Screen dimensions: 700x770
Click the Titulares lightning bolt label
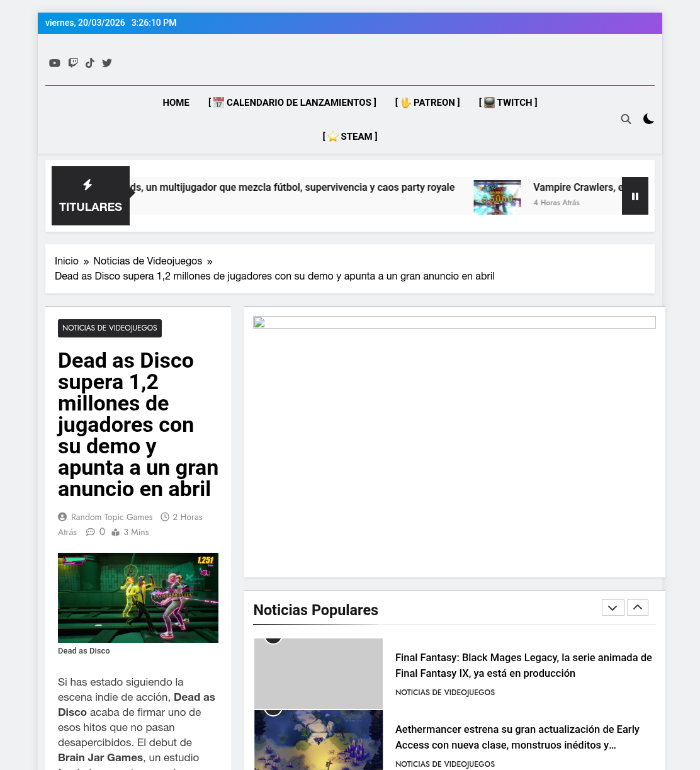(x=91, y=196)
